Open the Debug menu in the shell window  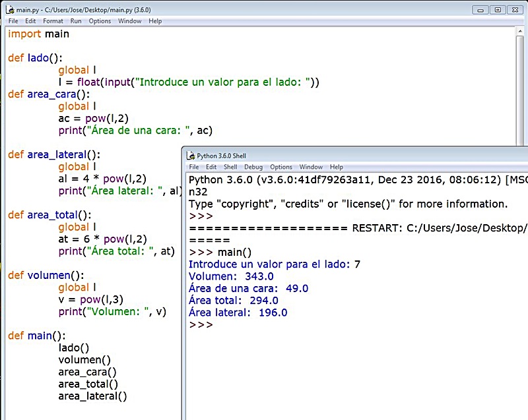click(253, 167)
